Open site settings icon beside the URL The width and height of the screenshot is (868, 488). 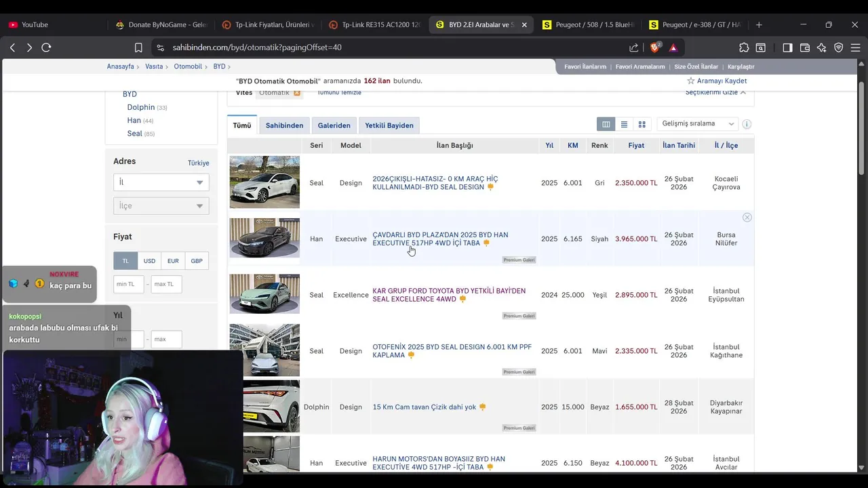(x=160, y=47)
